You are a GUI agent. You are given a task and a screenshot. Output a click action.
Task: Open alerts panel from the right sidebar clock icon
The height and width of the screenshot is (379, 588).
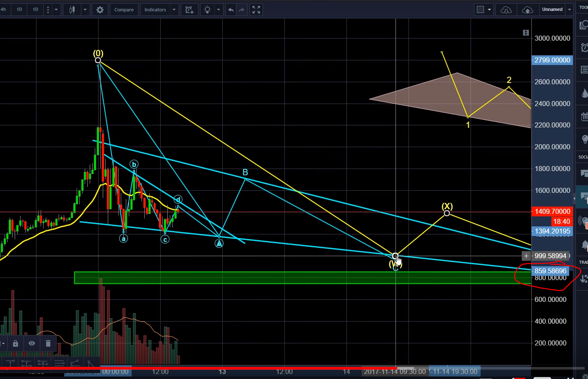point(583,47)
